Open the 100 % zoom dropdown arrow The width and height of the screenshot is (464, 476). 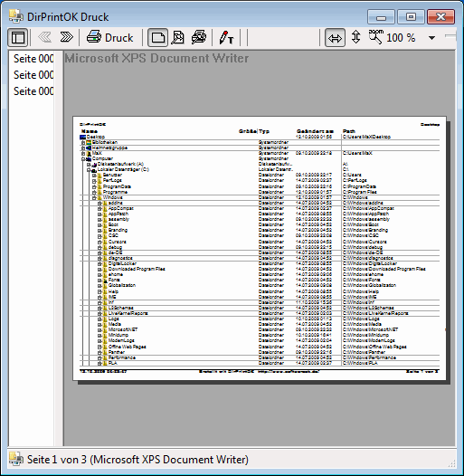[431, 38]
